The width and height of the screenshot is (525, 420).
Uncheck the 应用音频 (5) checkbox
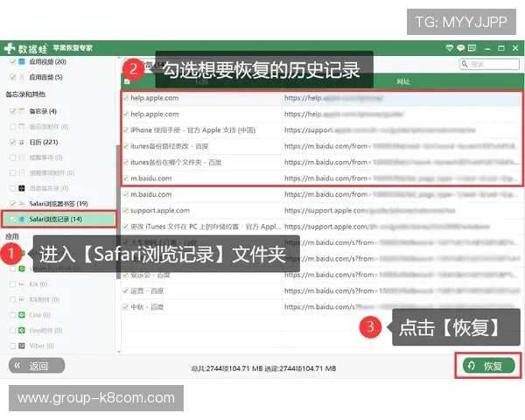[x=13, y=77]
